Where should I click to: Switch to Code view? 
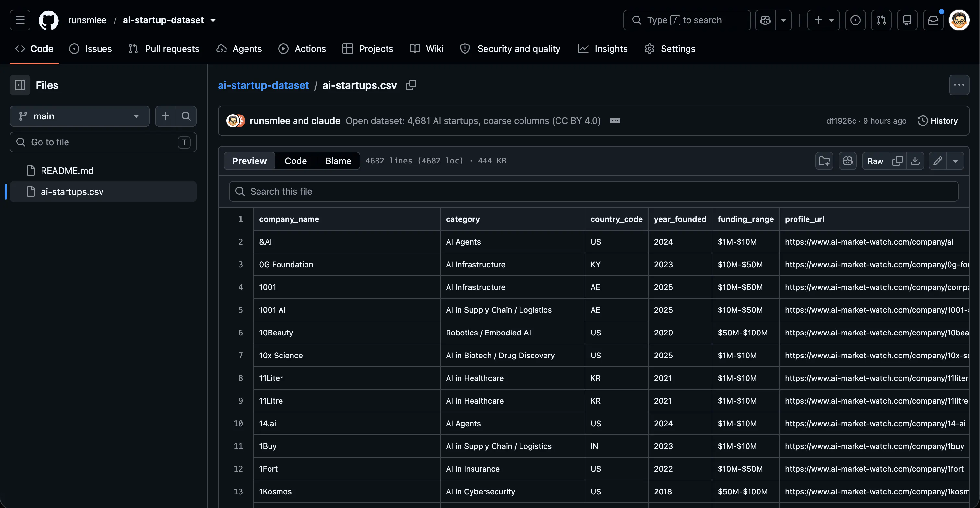[x=296, y=161]
